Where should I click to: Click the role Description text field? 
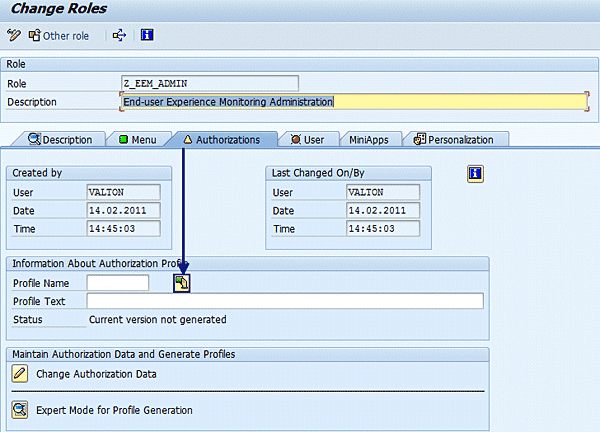coord(352,101)
